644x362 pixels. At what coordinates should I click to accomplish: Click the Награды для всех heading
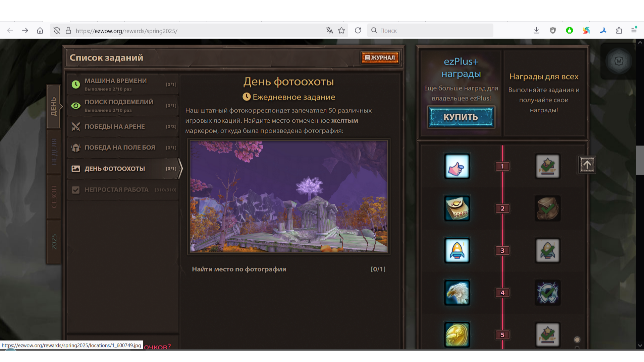tap(544, 76)
